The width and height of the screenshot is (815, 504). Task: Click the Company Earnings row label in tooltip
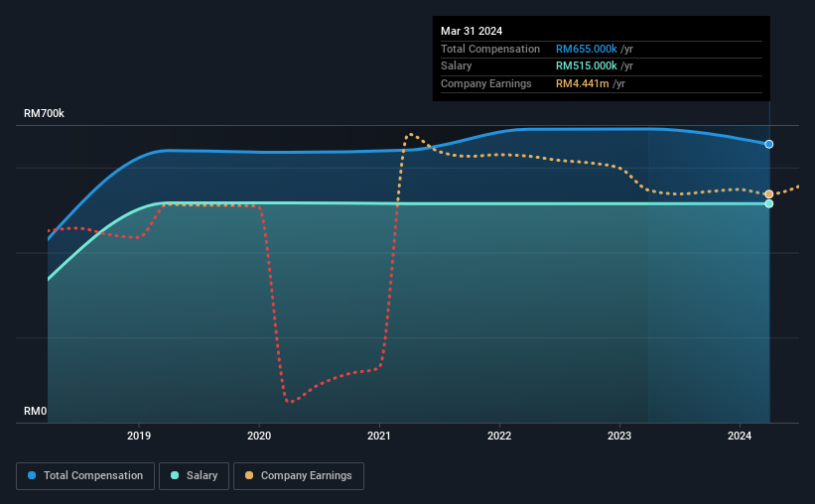[486, 83]
